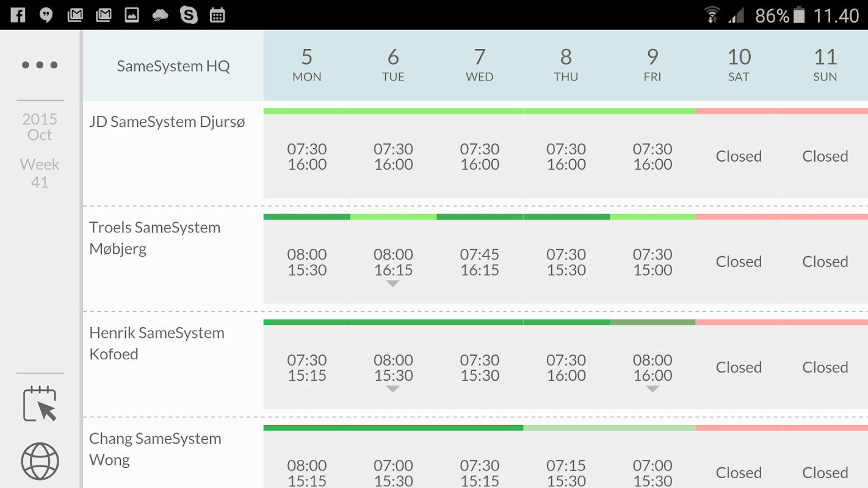Screen dimensions: 868x488
Task: Tap Troels Monday dark green status bar
Action: [306, 217]
